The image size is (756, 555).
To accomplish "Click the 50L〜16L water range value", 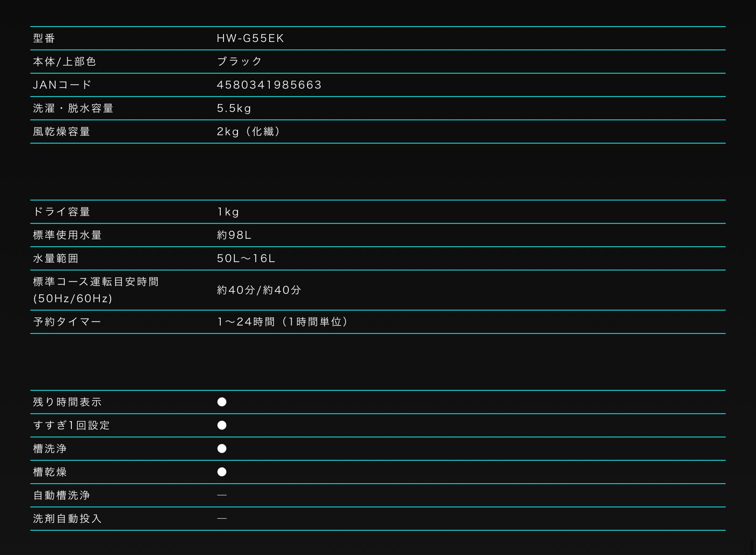I will pyautogui.click(x=246, y=258).
